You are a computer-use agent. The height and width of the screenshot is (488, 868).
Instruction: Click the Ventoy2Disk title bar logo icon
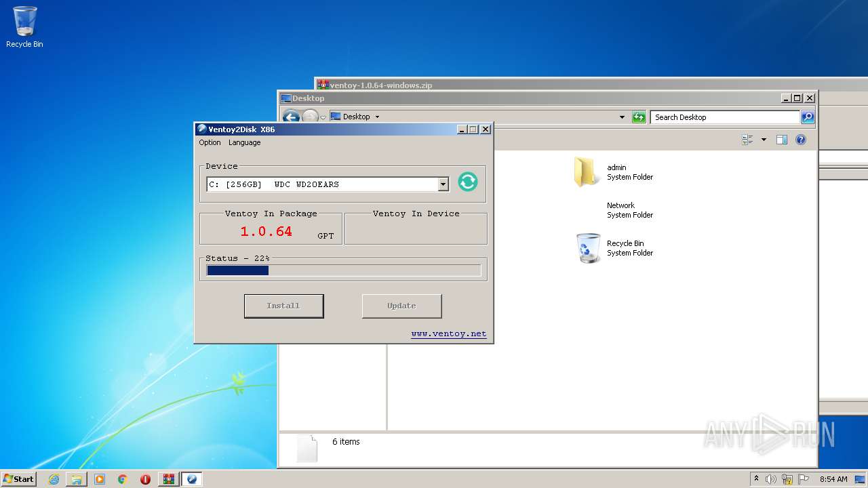point(201,129)
